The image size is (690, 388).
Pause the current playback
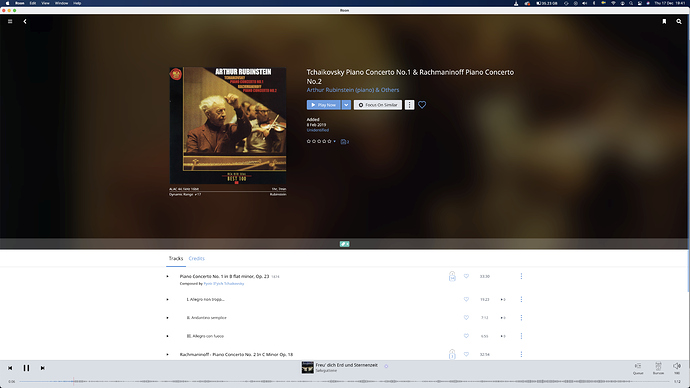tap(26, 368)
